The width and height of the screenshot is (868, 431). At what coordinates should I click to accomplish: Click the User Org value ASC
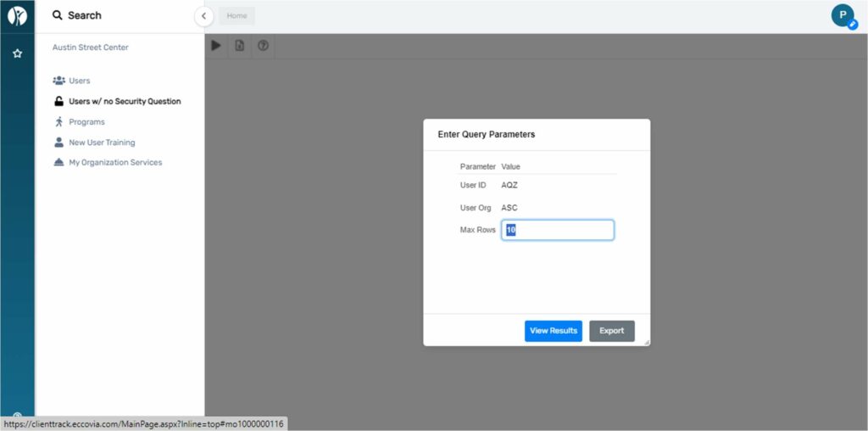509,209
